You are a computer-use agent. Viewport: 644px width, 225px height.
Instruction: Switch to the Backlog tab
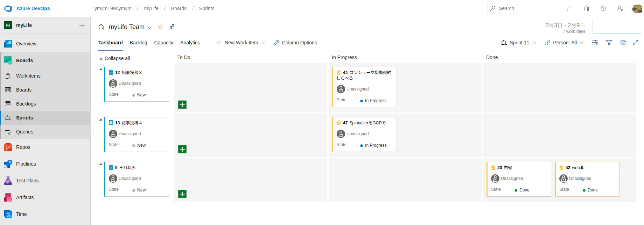(x=138, y=43)
